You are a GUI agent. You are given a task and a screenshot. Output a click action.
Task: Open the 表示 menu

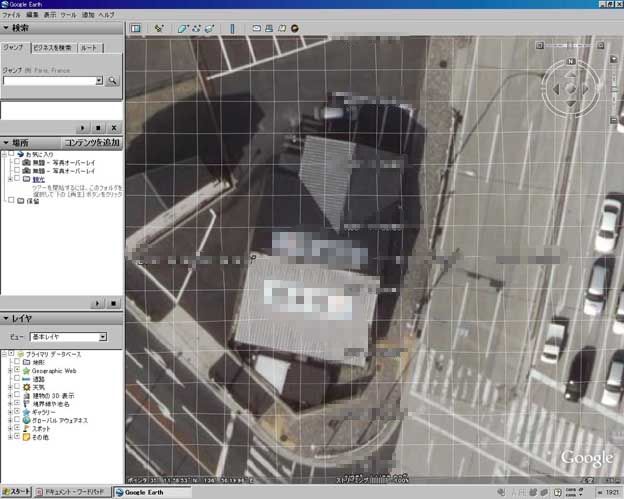pos(50,15)
